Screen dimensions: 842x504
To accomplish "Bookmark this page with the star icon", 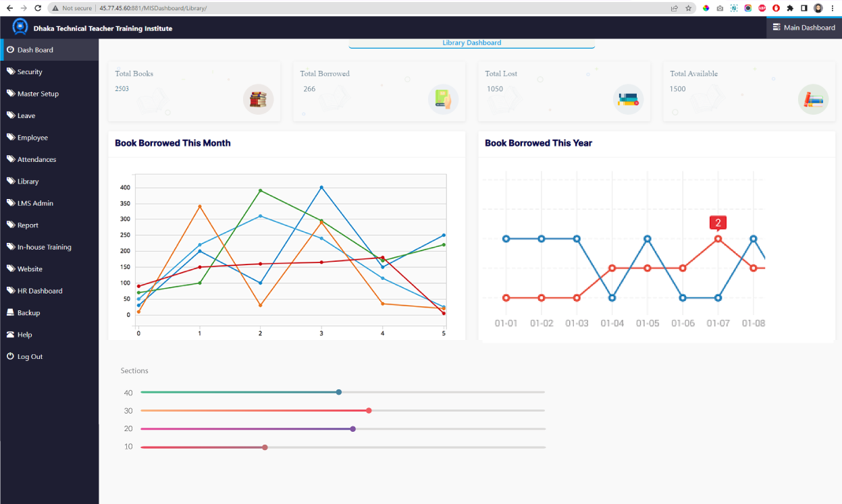I will 688,8.
